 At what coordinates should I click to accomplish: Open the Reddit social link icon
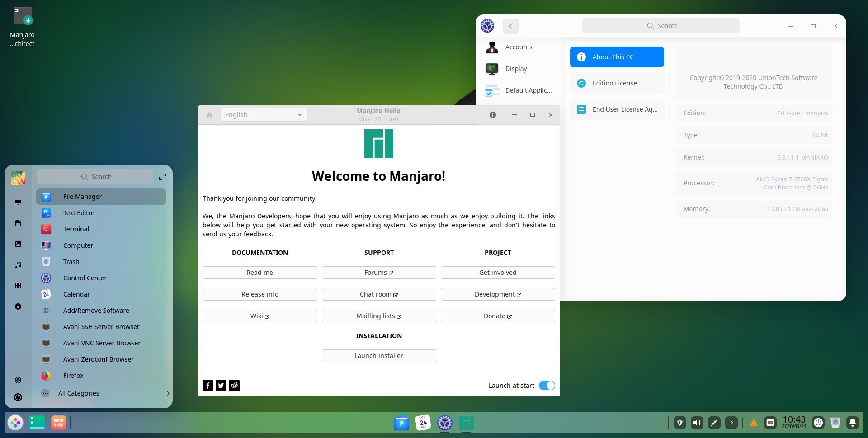[234, 386]
